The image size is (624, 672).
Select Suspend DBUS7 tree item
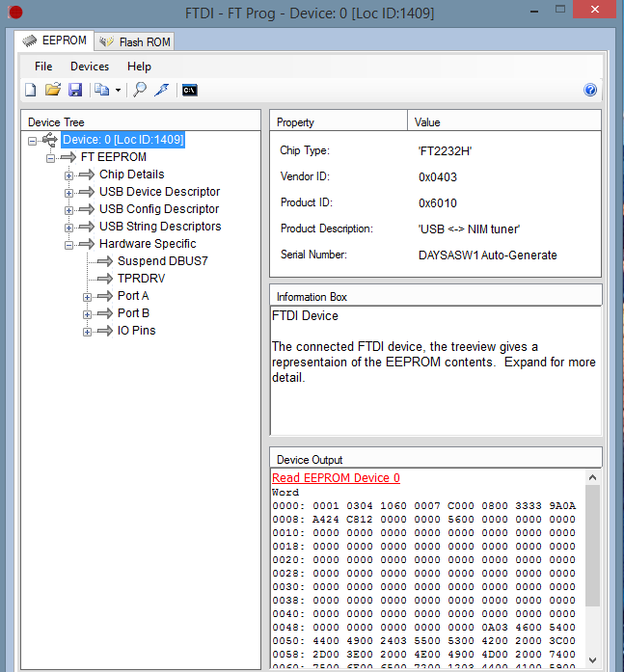pyautogui.click(x=162, y=261)
